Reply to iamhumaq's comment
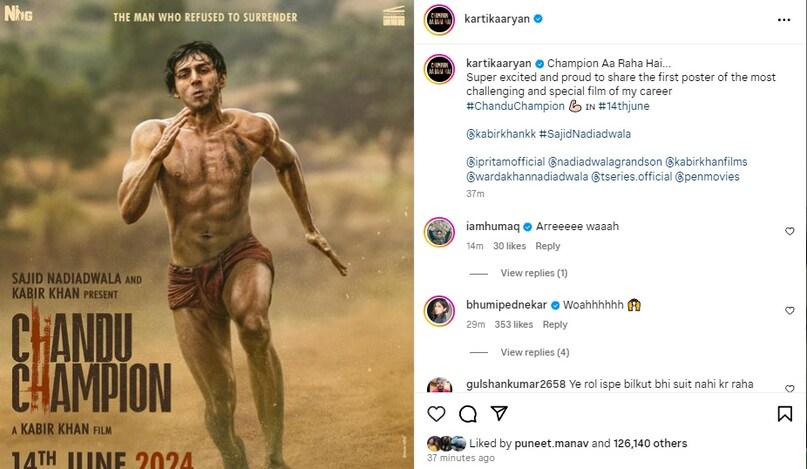The height and width of the screenshot is (469, 807). [548, 246]
